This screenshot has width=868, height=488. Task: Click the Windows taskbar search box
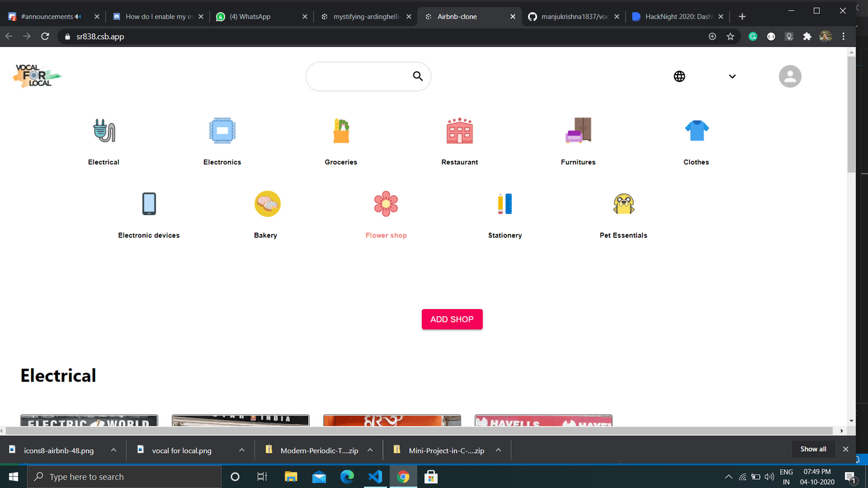125,477
